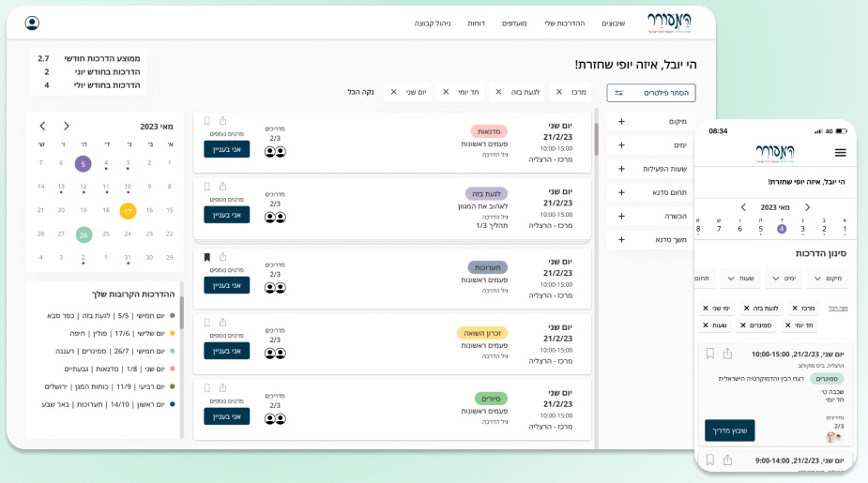868x483 pixels.
Task: Bookmark the זכרון השואה card
Action: click(207, 323)
